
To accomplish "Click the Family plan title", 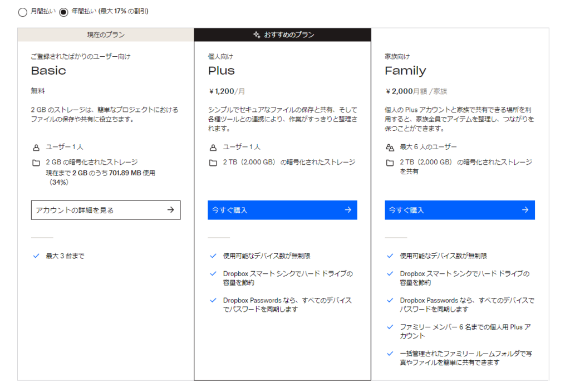I will coord(405,71).
